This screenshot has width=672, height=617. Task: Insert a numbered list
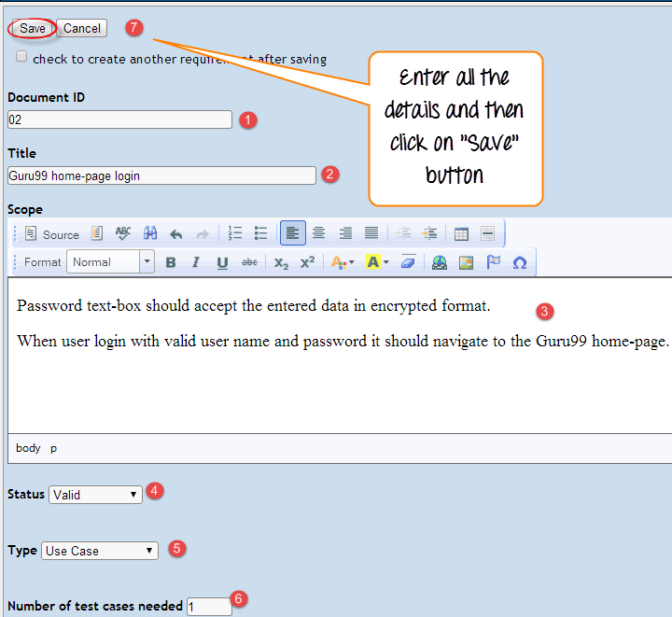coord(235,234)
